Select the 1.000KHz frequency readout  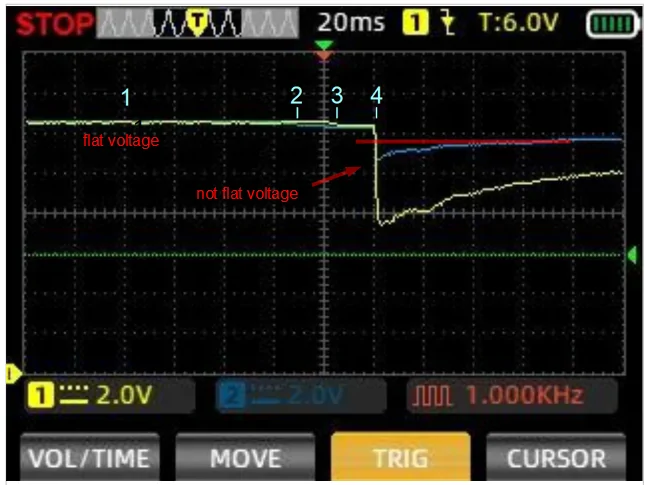[x=525, y=395]
